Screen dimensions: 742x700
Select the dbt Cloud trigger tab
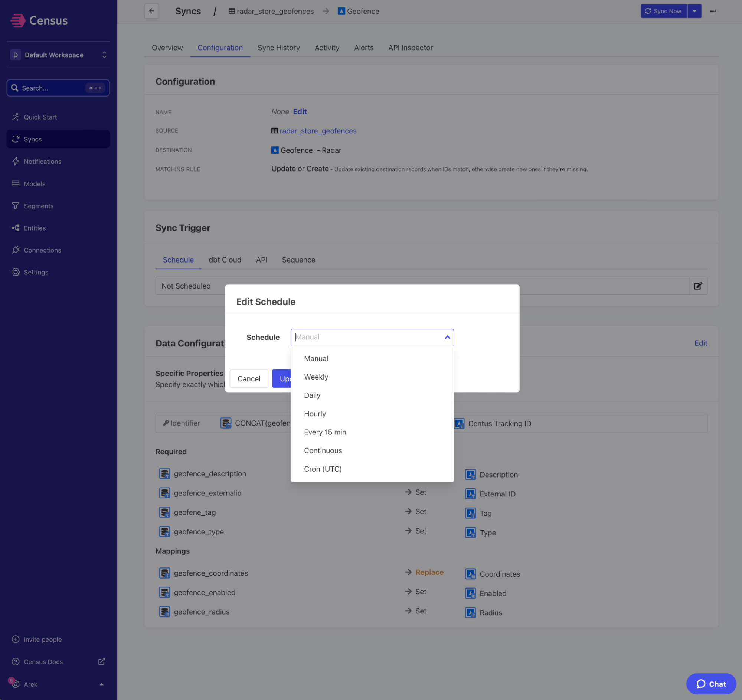(x=225, y=260)
